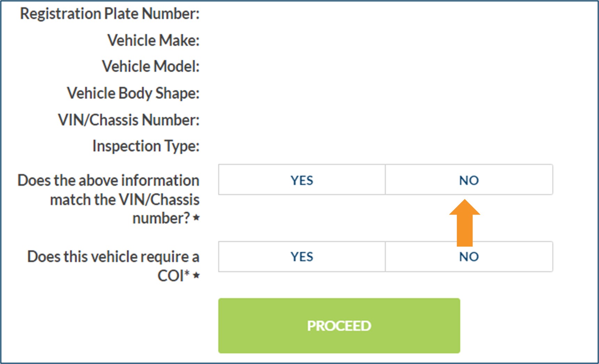The width and height of the screenshot is (599, 364).
Task: Click the Vehicle Make label
Action: (x=153, y=40)
